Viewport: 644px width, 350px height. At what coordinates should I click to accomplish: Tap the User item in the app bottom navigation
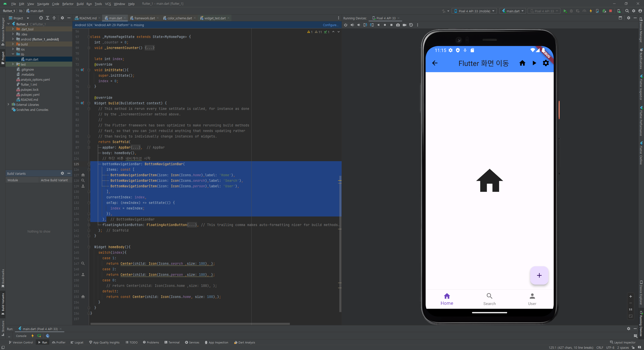pos(532,299)
